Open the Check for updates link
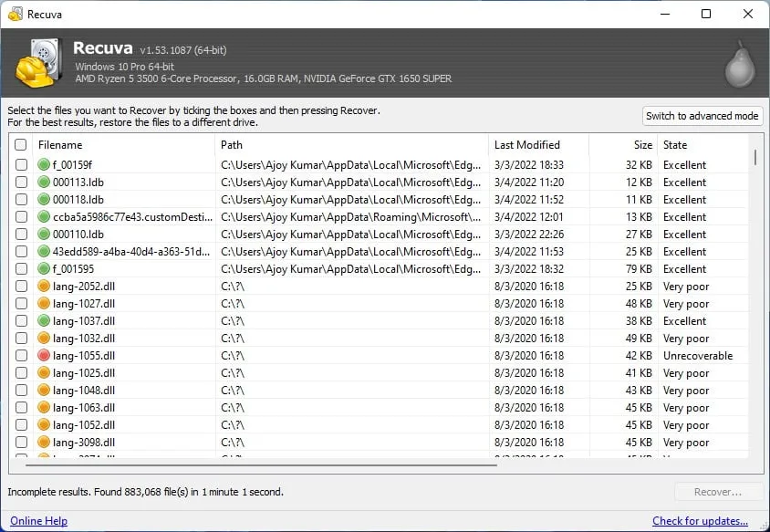This screenshot has height=532, width=770. [700, 521]
